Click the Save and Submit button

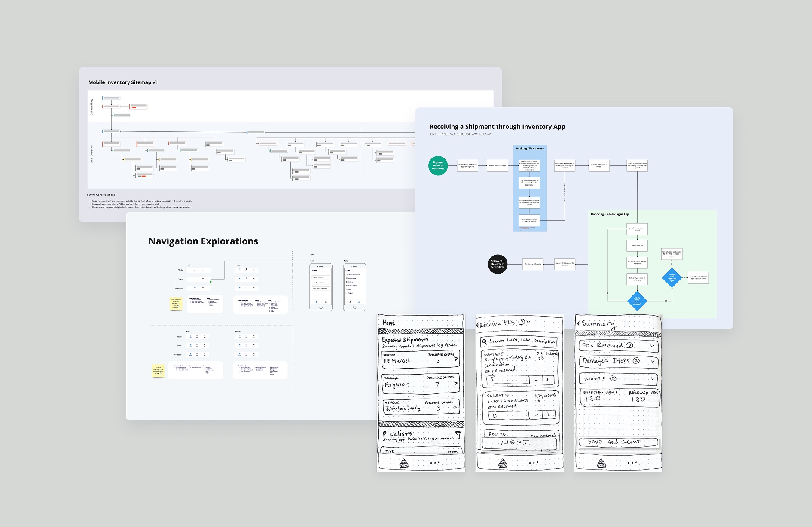pos(618,442)
